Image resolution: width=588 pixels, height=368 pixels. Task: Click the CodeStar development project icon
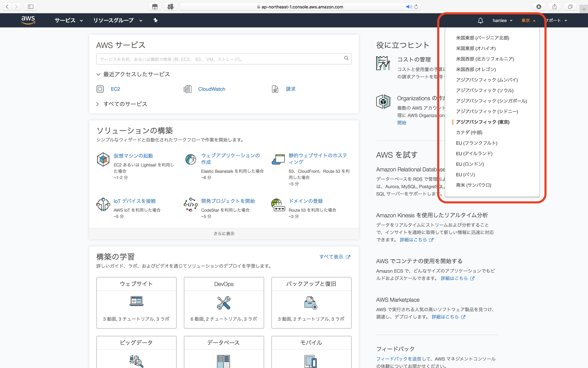point(191,205)
